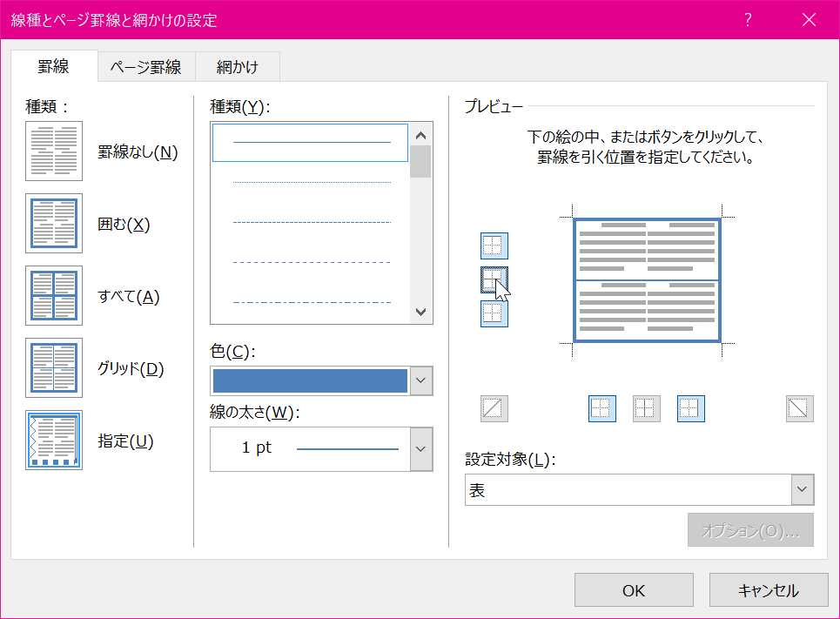Viewport: 840px width, 619px height.
Task: Click the キャンセル button
Action: 769,590
